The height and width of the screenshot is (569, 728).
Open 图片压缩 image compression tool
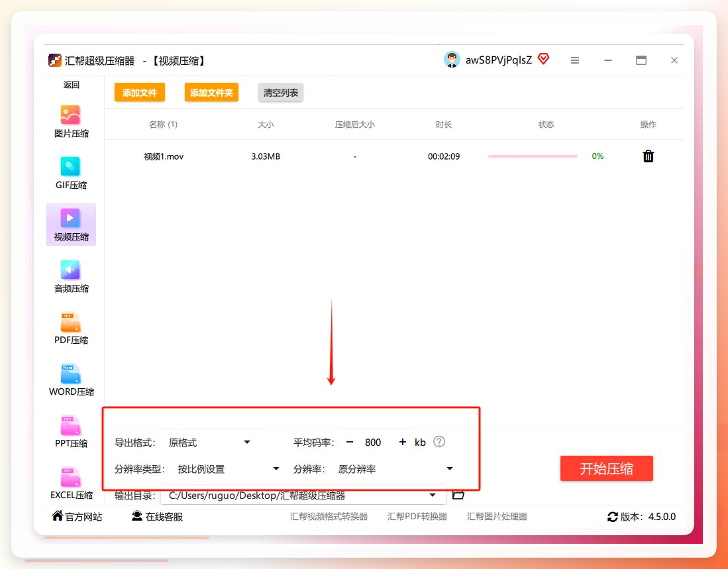point(71,122)
